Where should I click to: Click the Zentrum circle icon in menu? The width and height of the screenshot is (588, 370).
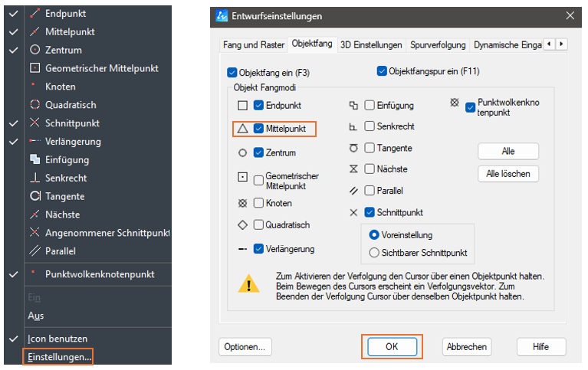(x=34, y=50)
